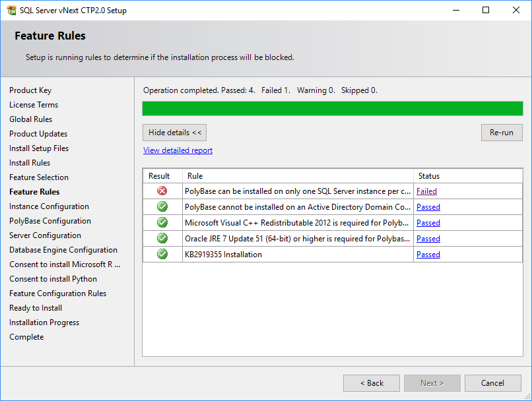Click the Cancel button
This screenshot has height=401, width=532.
pos(493,383)
